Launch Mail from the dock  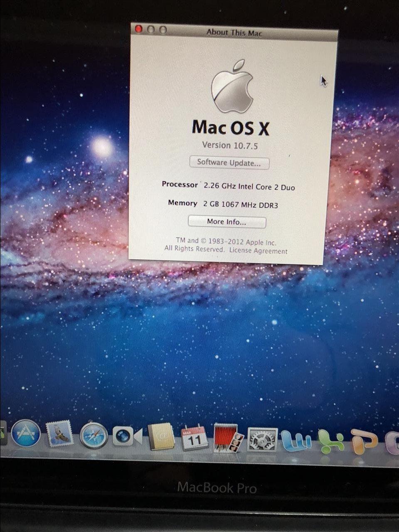point(59,434)
